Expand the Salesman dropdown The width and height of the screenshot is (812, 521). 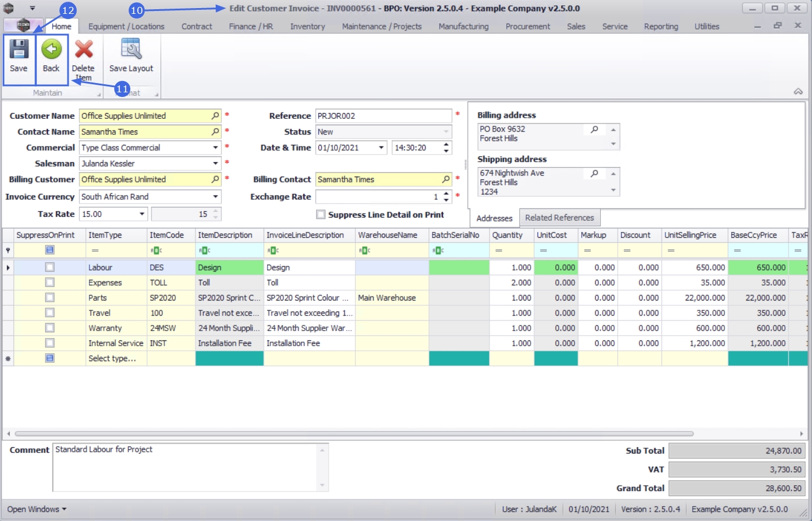[x=215, y=164]
